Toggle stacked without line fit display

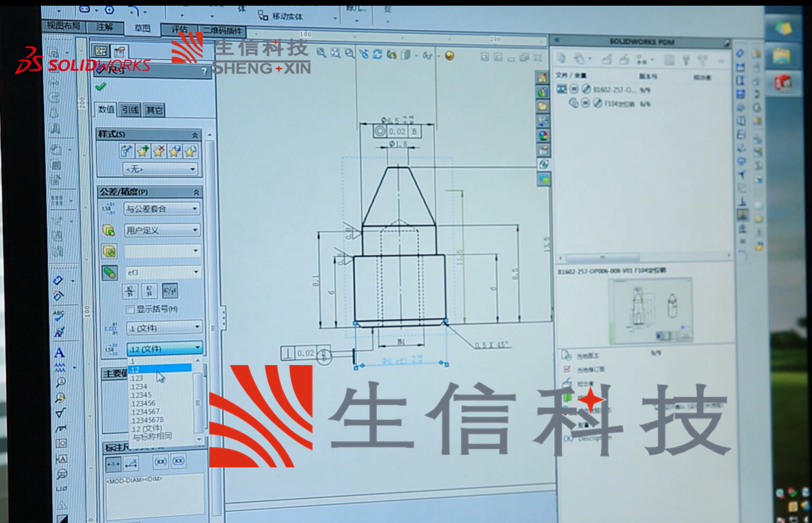(x=150, y=291)
